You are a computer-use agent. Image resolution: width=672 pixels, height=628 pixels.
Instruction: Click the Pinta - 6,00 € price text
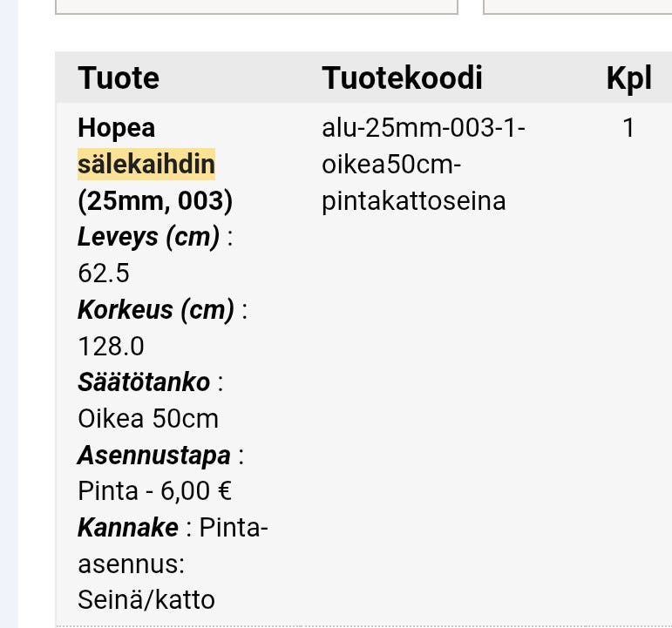click(x=154, y=491)
